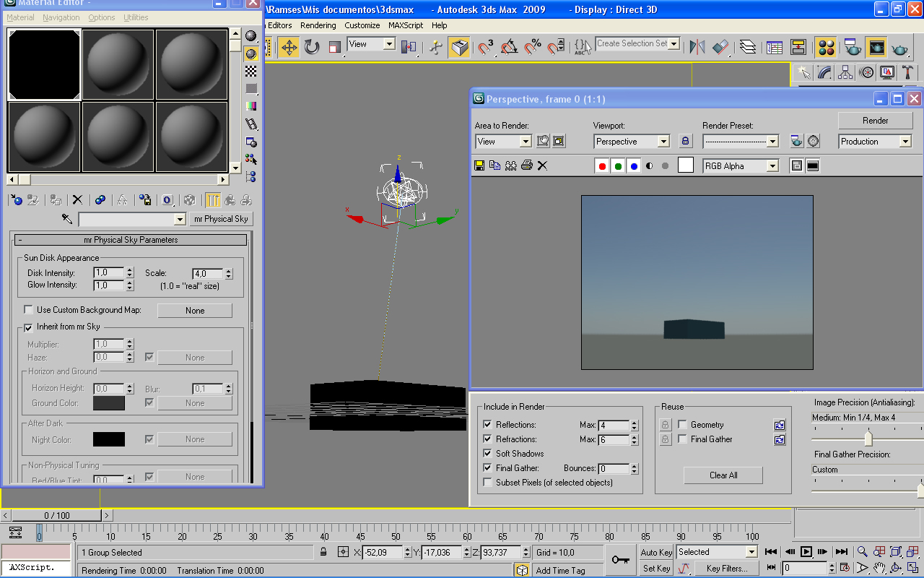This screenshot has width=924, height=578.
Task: Click the Render button
Action: (x=876, y=121)
